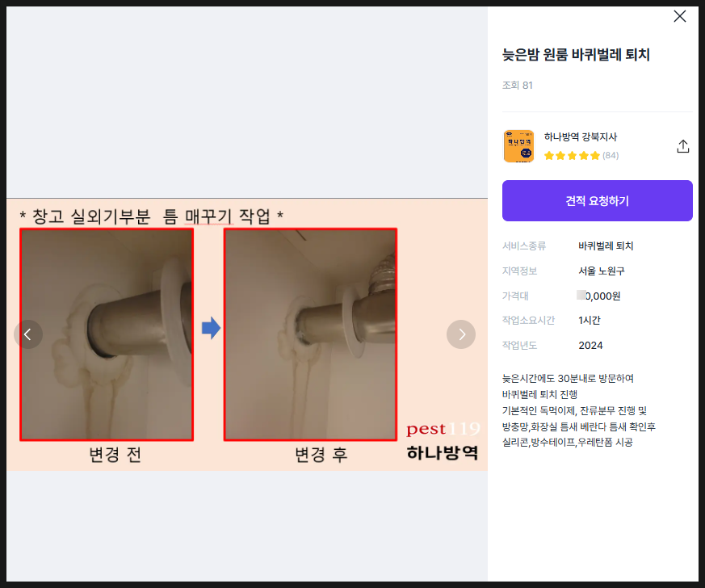Click the pest119 logo on the image
The height and width of the screenshot is (588, 705).
pyautogui.click(x=443, y=429)
